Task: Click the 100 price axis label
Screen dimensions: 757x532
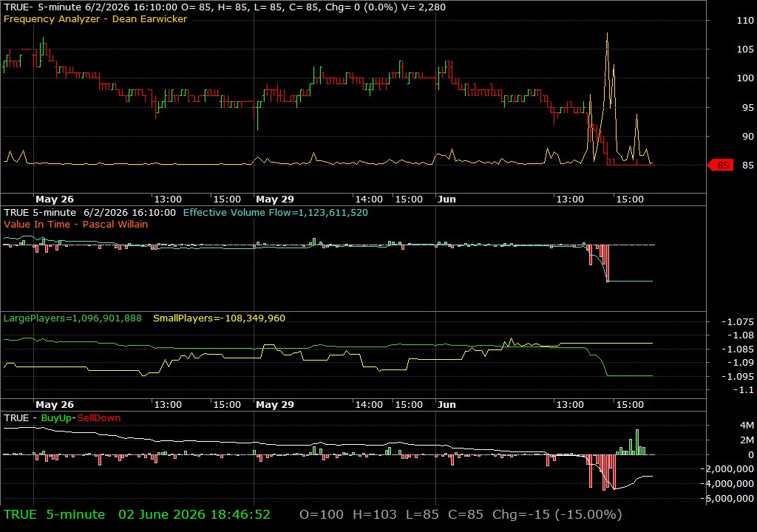Action: [745, 78]
